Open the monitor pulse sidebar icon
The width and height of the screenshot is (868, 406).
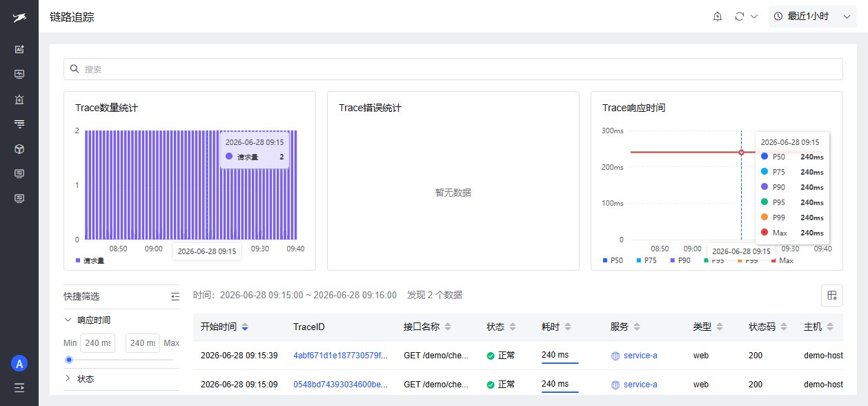(x=19, y=75)
